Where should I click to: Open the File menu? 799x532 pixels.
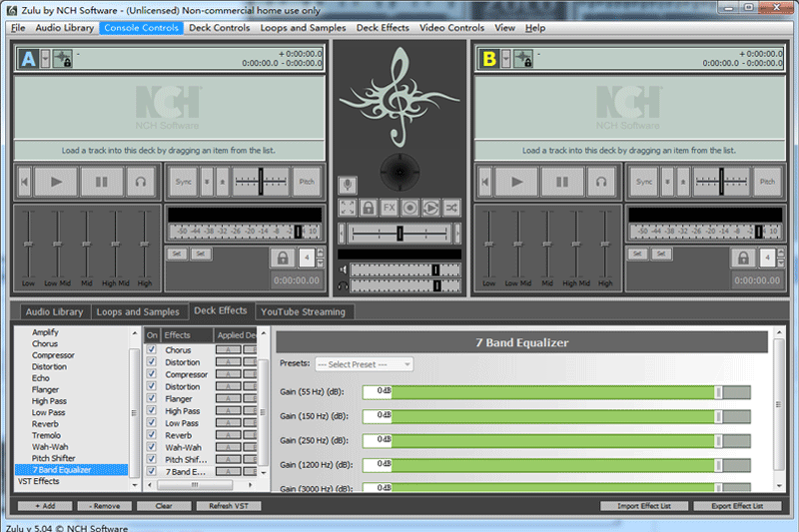tap(18, 28)
